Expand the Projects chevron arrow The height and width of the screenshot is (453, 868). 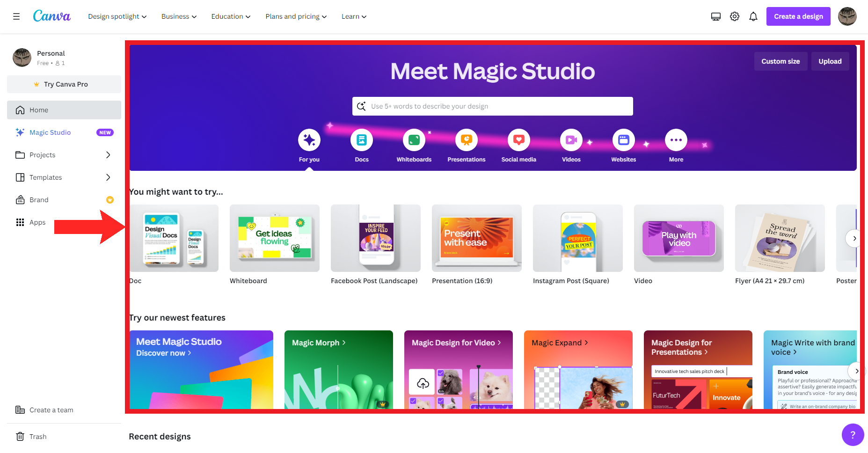coord(108,155)
